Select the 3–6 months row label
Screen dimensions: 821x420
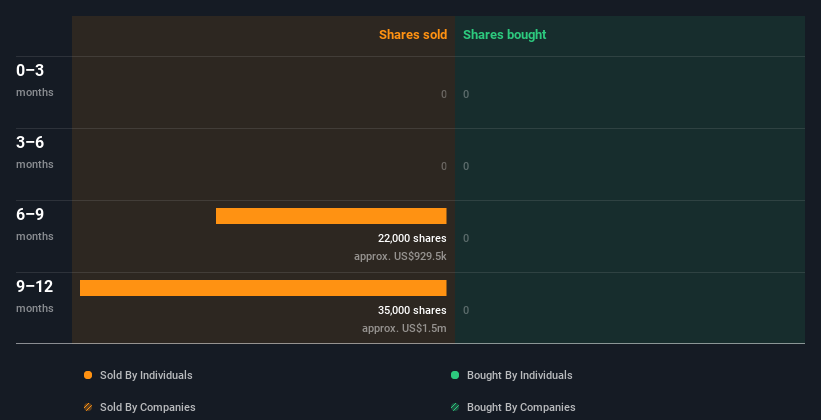click(x=35, y=152)
